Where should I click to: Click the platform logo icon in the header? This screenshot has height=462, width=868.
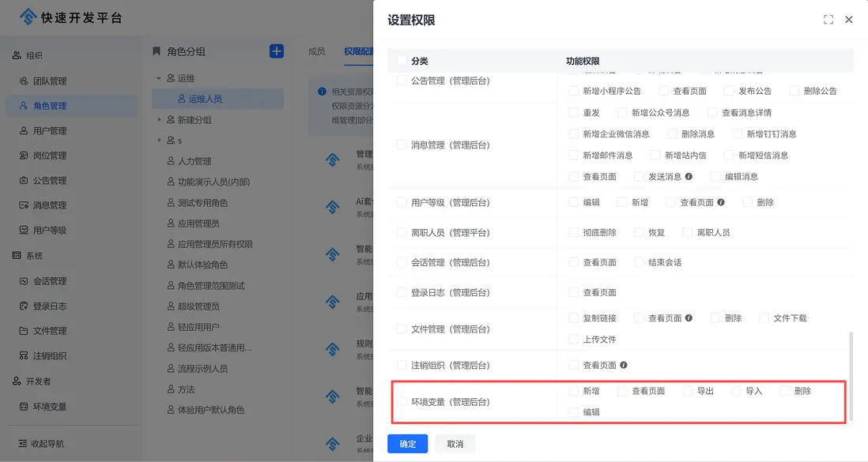pos(28,17)
